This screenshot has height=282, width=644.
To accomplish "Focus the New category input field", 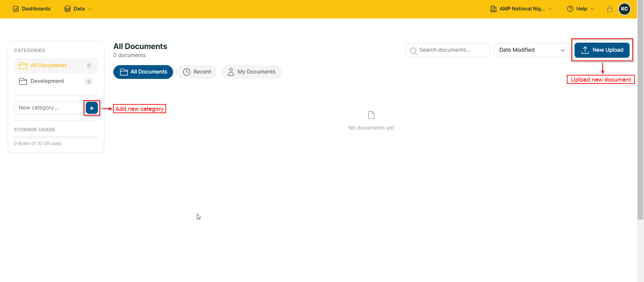I will pyautogui.click(x=48, y=108).
